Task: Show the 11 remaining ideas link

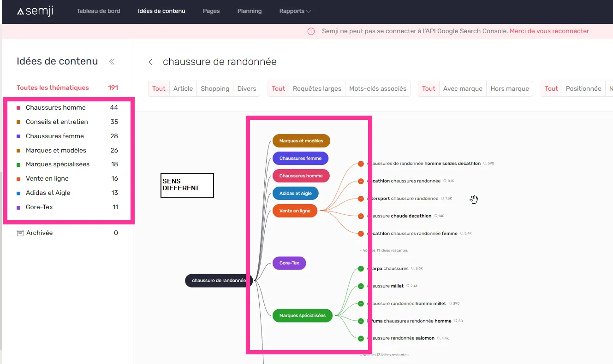Action: [384, 250]
